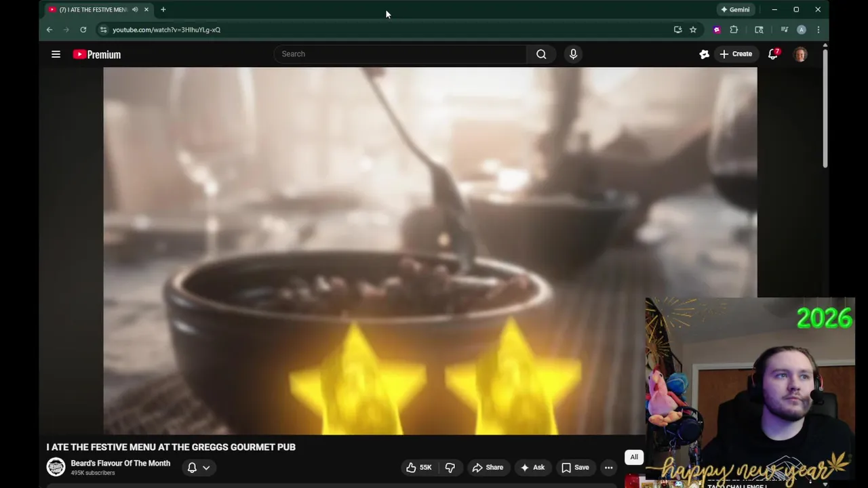
Task: Open Beard's Flavour Of The Month channel link
Action: pyautogui.click(x=121, y=464)
